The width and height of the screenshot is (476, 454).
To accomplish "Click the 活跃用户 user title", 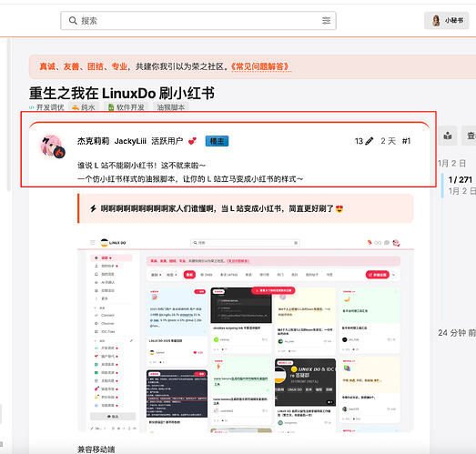I will [167, 141].
